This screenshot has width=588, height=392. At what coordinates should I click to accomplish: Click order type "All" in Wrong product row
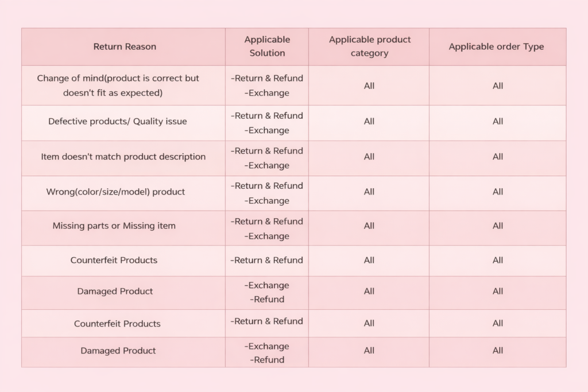pos(498,192)
